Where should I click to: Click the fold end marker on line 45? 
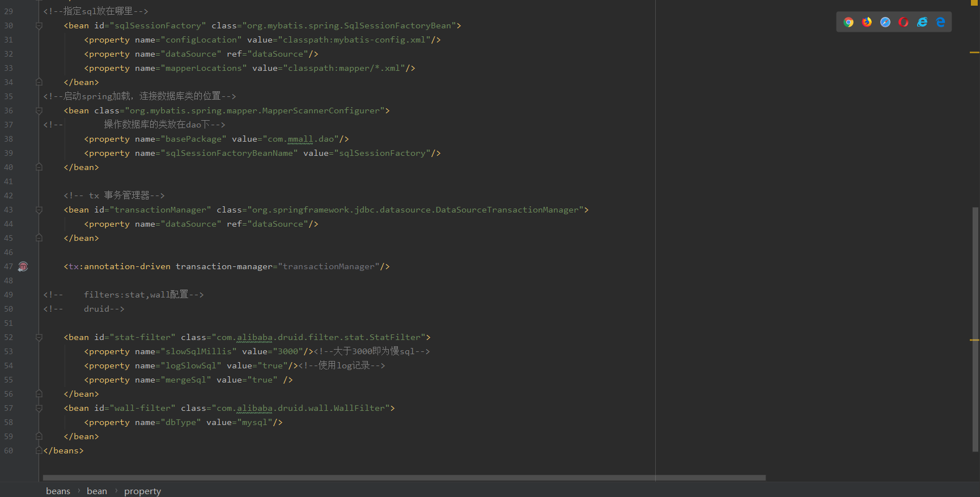pos(39,238)
